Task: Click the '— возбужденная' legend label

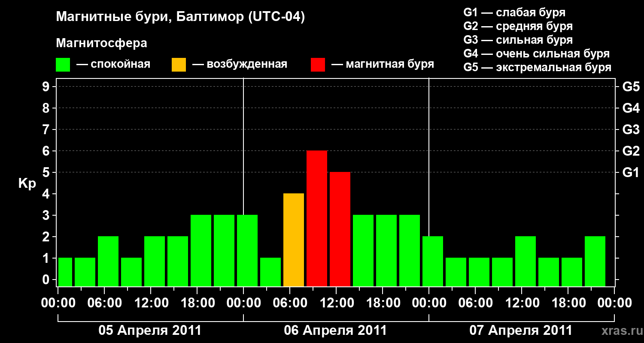Action: coord(240,65)
